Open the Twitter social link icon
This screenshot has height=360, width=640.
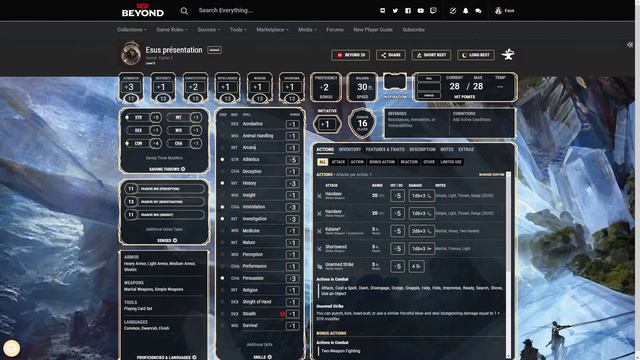pos(395,11)
